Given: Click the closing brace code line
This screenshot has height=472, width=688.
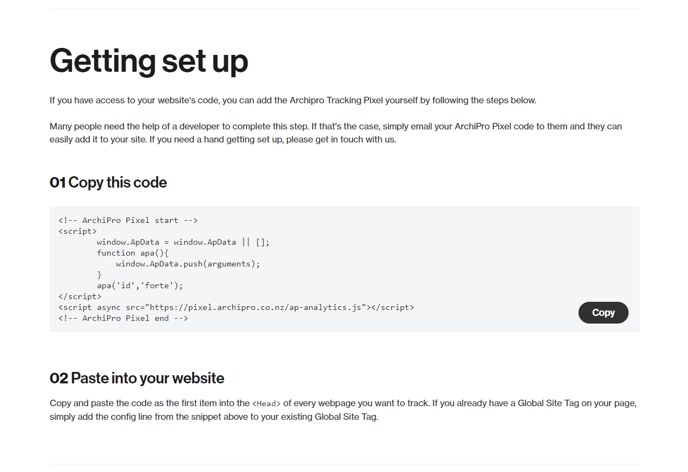Looking at the screenshot, I should click(99, 275).
